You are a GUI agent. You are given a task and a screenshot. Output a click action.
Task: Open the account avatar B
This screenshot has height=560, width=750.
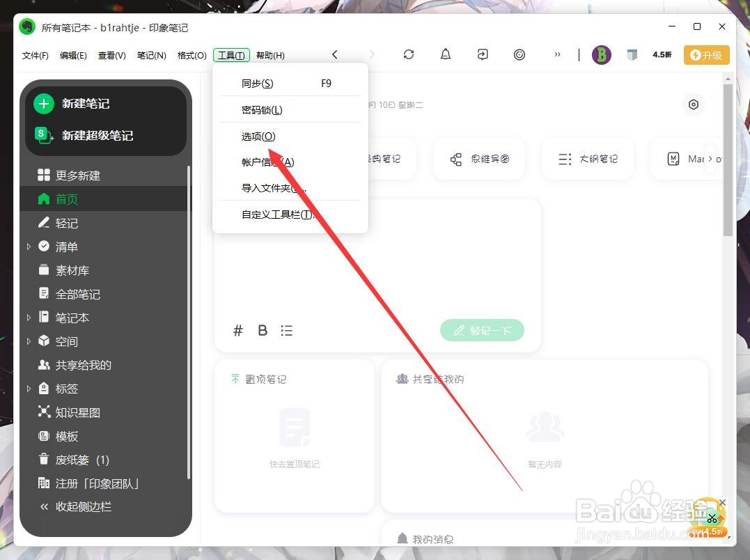tap(601, 55)
